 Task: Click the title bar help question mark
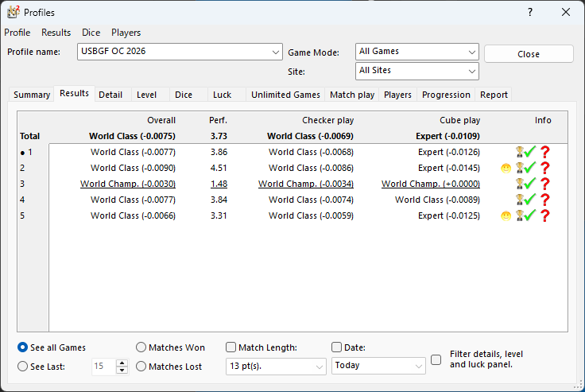point(530,12)
